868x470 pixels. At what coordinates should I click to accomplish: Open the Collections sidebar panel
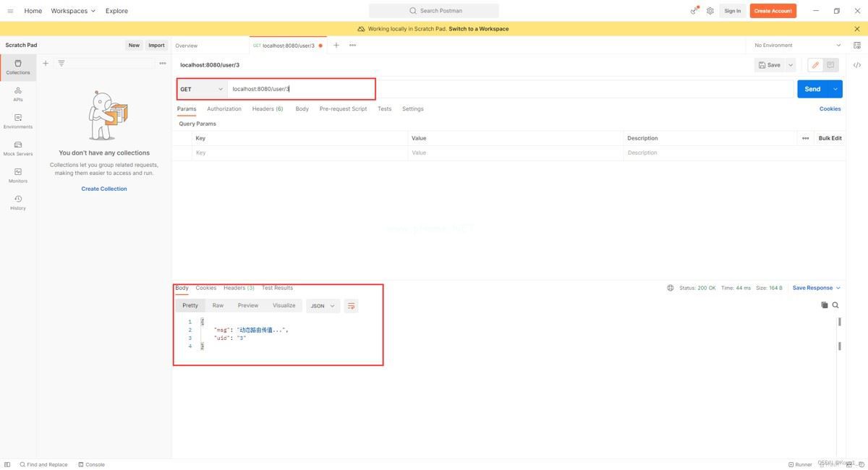pos(18,67)
